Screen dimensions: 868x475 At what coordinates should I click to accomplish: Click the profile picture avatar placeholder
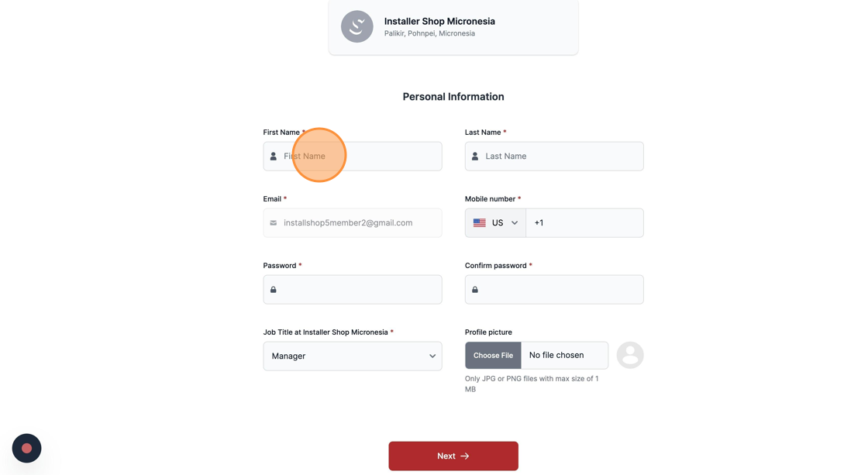(630, 355)
